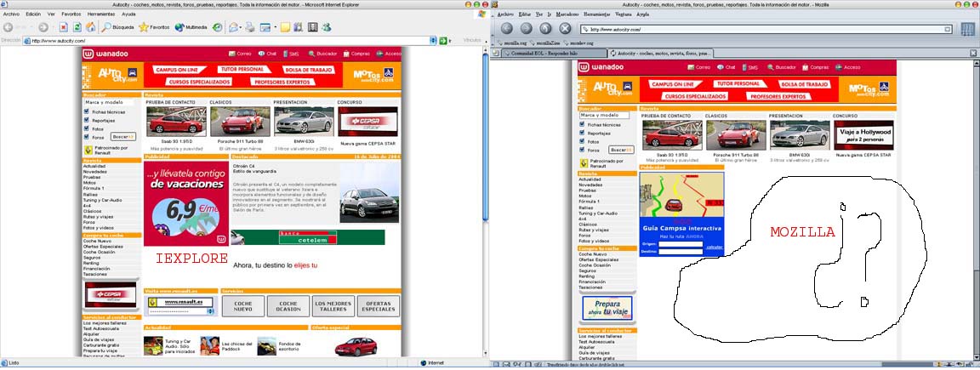The image size is (980, 370).
Task: Toggle Fotos checkbox in Mozilla page
Action: click(582, 141)
